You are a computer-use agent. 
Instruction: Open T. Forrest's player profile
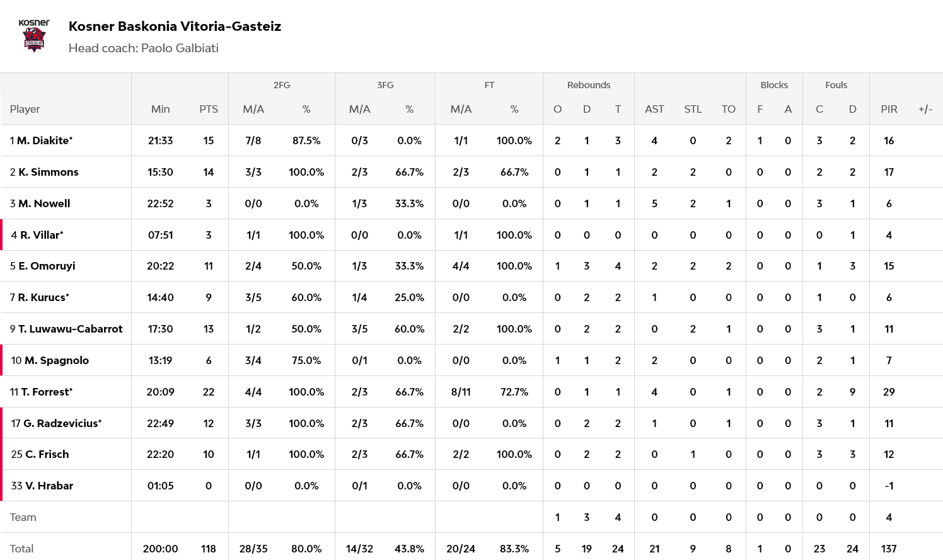point(47,392)
